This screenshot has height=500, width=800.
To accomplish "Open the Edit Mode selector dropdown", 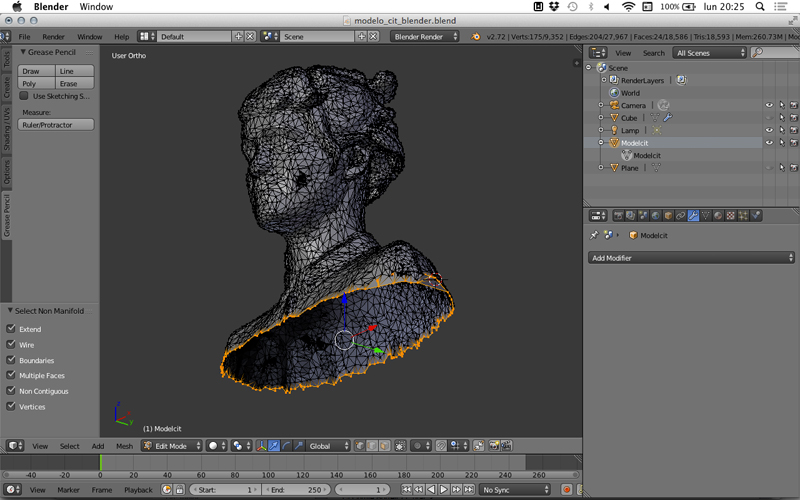I will tap(171, 446).
